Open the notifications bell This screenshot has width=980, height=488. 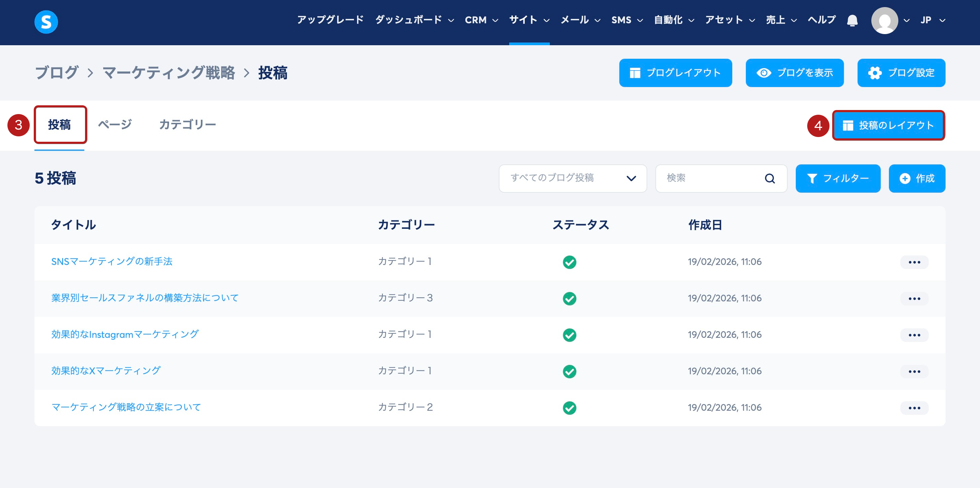pos(852,20)
